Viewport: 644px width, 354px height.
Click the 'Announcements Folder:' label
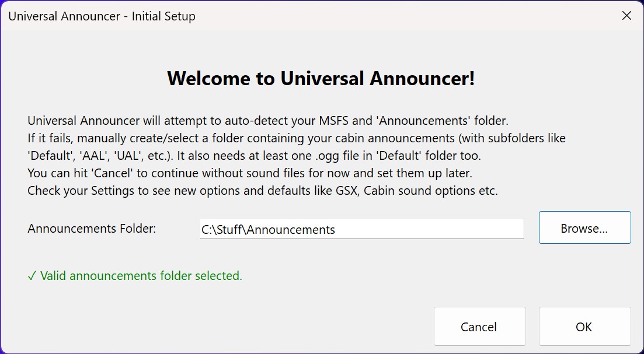pos(92,229)
